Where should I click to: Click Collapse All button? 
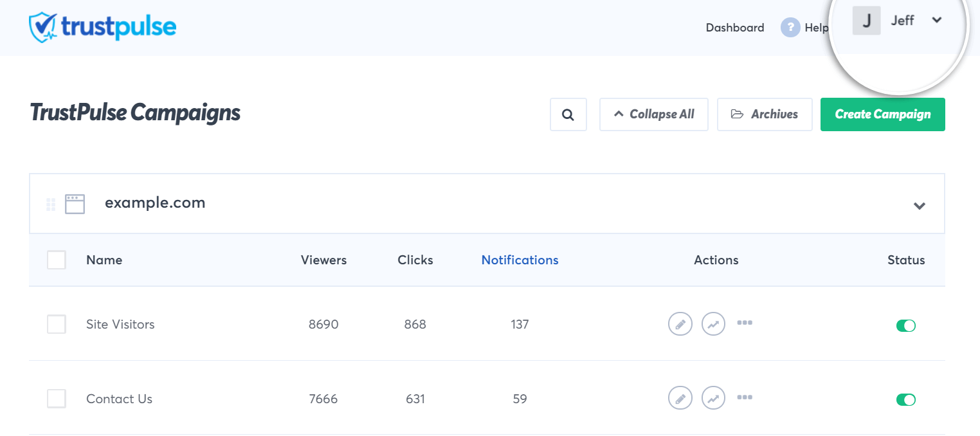(654, 114)
